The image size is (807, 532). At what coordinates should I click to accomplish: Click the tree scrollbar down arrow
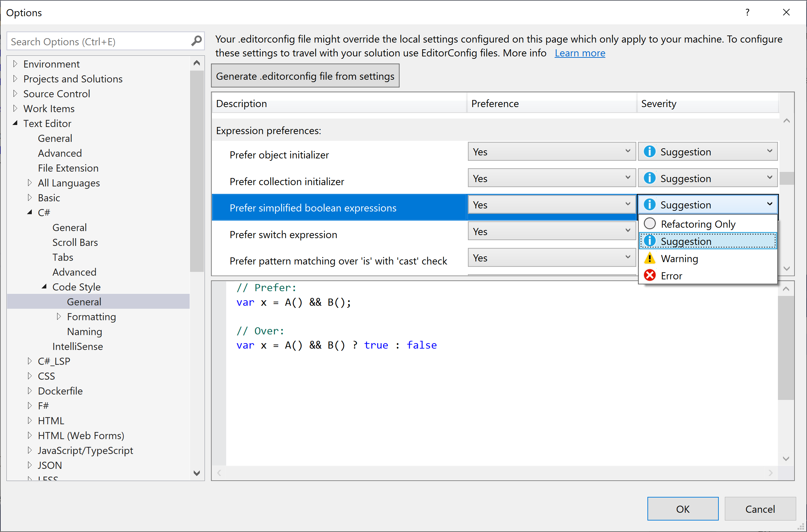click(x=196, y=473)
